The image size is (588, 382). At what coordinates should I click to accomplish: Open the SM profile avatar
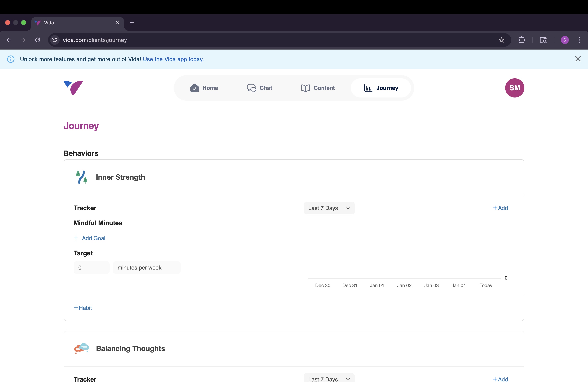tap(514, 88)
